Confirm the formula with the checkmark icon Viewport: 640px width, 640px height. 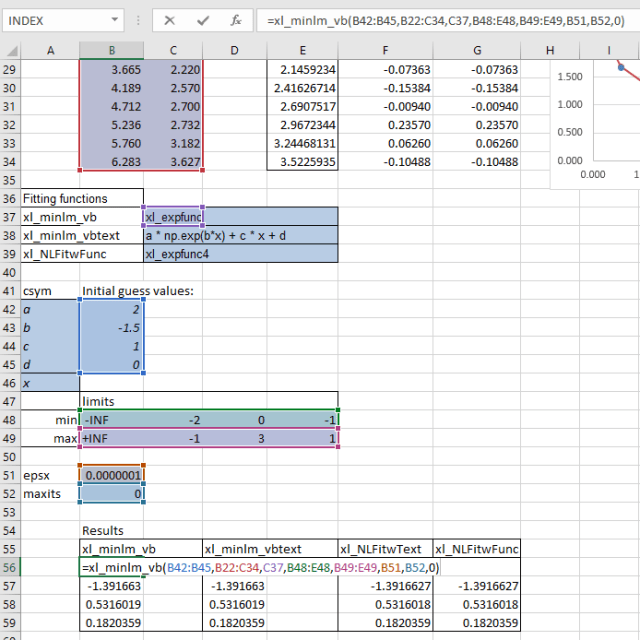[203, 19]
